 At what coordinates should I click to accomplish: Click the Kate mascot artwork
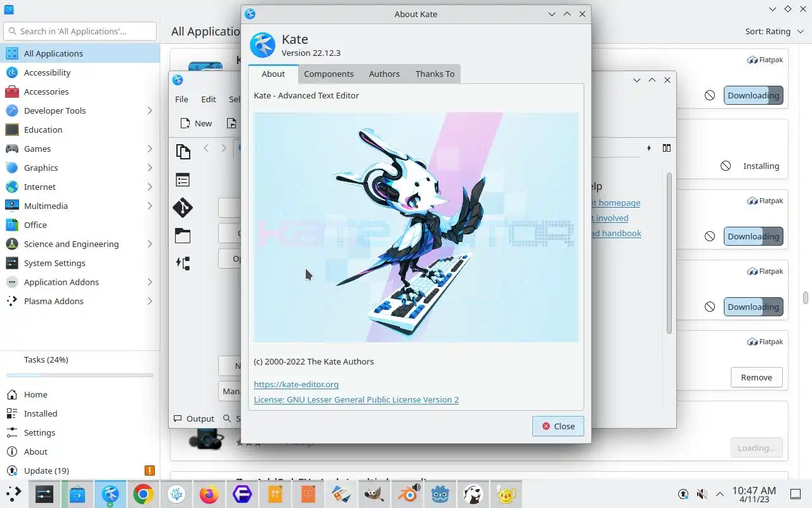pyautogui.click(x=416, y=227)
